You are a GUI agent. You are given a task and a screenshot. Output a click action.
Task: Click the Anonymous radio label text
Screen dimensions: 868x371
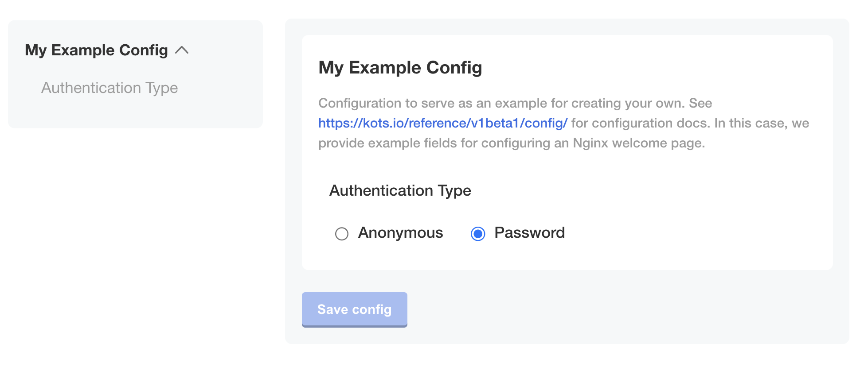400,232
